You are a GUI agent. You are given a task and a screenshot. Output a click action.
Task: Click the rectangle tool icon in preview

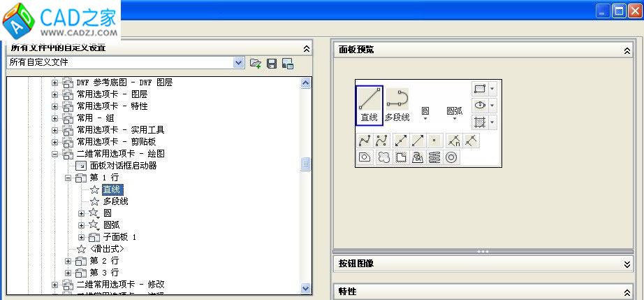[x=479, y=89]
